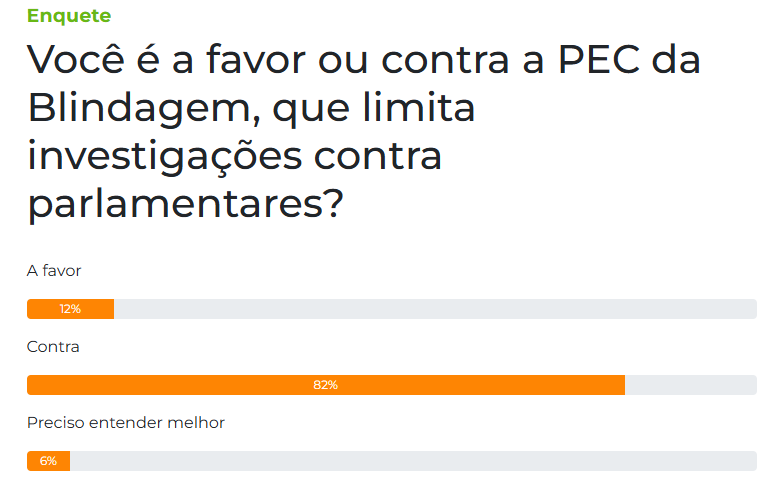Click the green Enquete heading

tap(69, 16)
